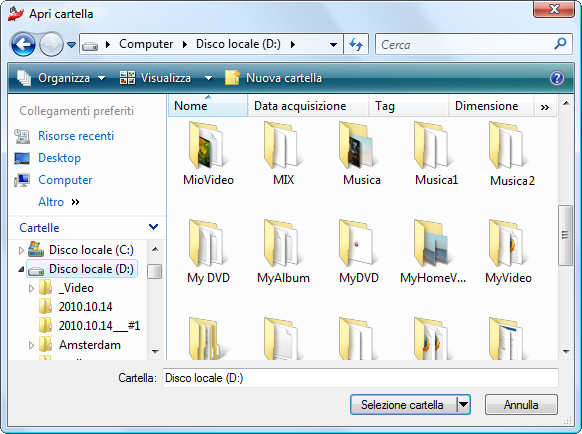Viewport: 582px width, 434px height.
Task: Open the Visualizza dropdown arrow
Action: click(x=209, y=78)
